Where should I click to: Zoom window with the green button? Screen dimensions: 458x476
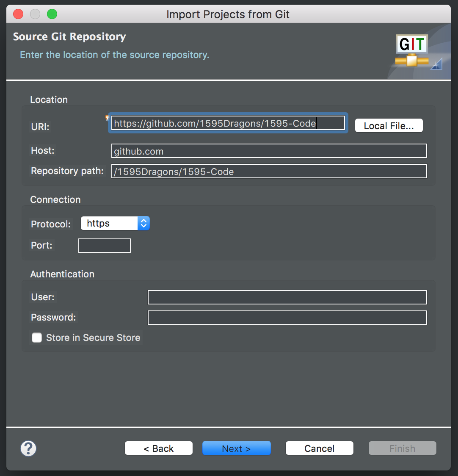point(52,14)
